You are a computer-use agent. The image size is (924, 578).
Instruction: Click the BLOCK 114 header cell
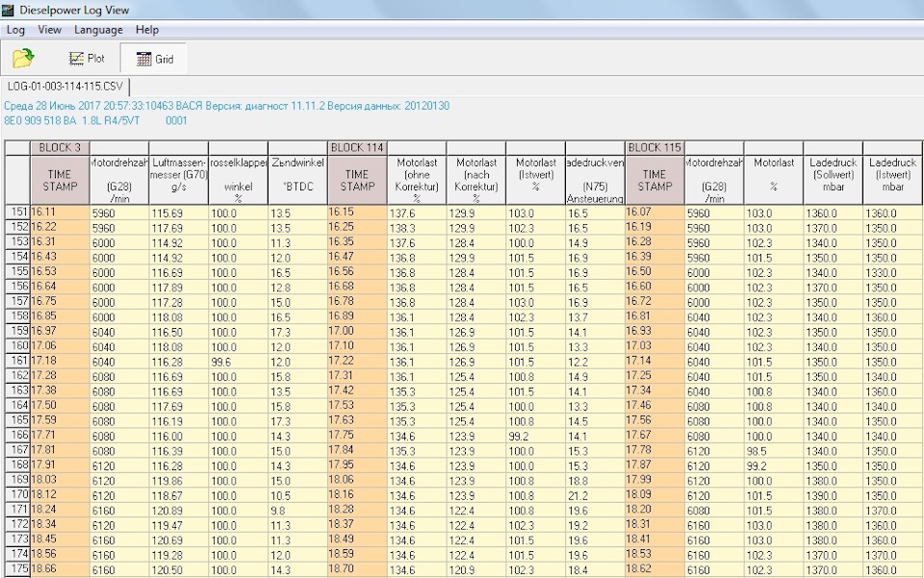[357, 147]
